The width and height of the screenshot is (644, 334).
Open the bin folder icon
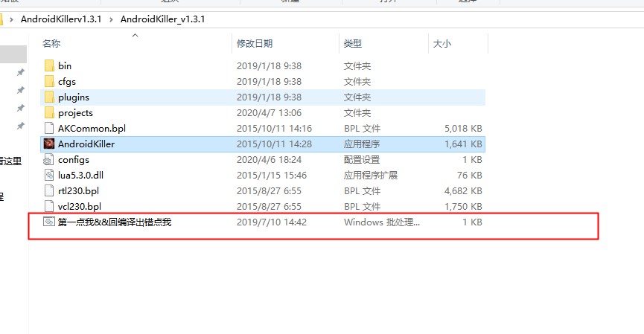pyautogui.click(x=49, y=65)
